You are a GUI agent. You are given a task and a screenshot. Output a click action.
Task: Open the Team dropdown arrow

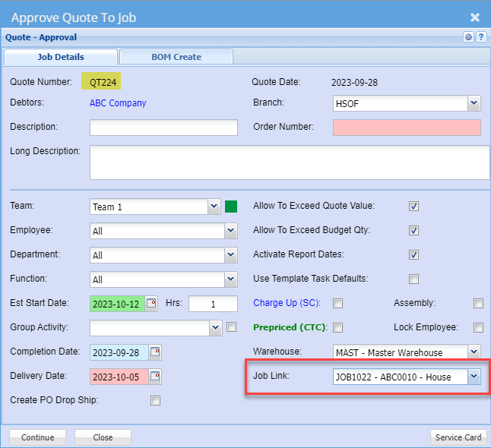(214, 207)
